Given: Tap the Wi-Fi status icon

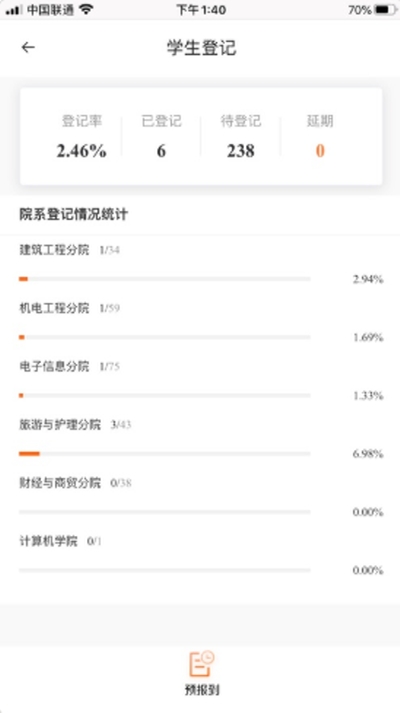Looking at the screenshot, I should coord(86,10).
